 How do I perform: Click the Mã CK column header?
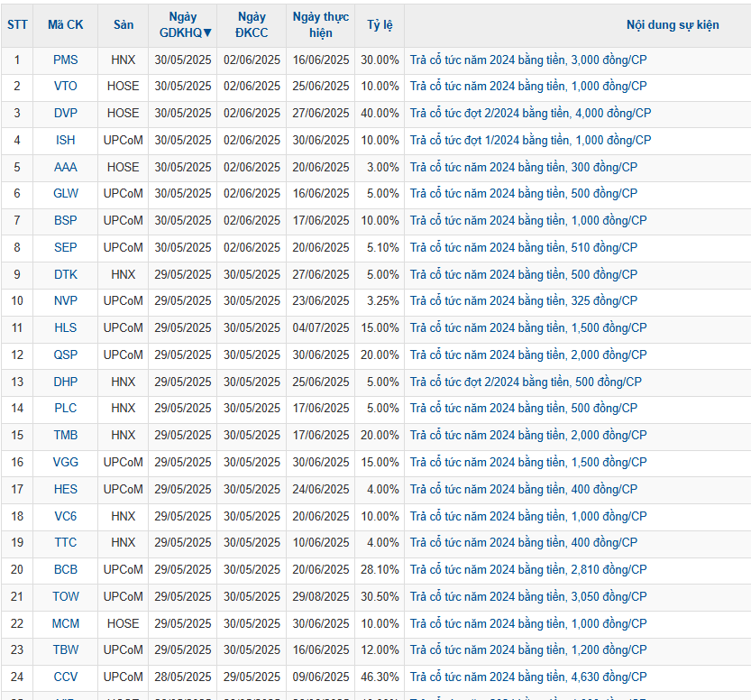click(x=65, y=25)
